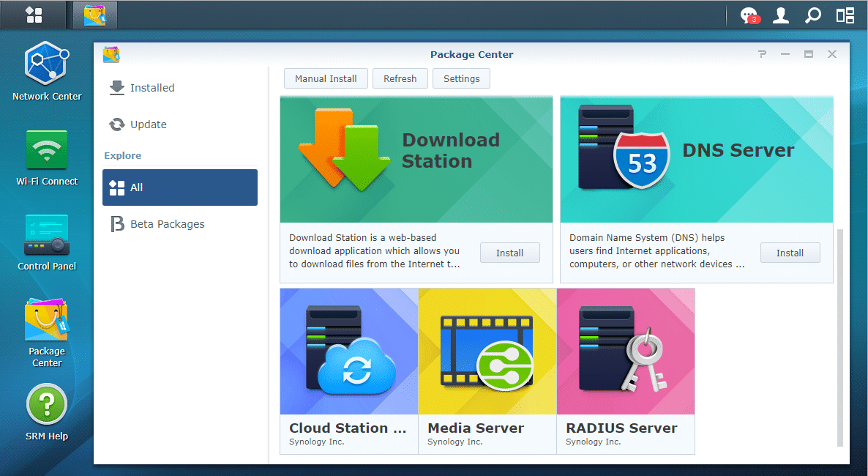Open Package Center Settings button
This screenshot has height=476, width=868.
point(461,78)
